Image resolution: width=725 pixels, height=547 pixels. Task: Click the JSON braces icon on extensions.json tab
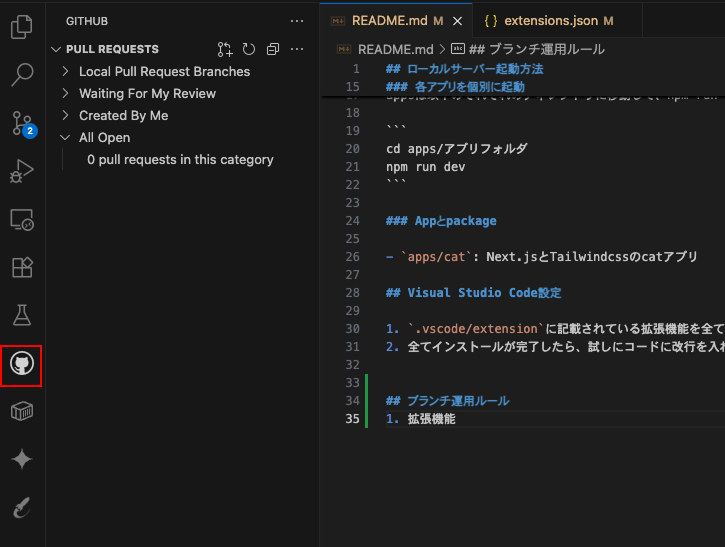[x=491, y=21]
